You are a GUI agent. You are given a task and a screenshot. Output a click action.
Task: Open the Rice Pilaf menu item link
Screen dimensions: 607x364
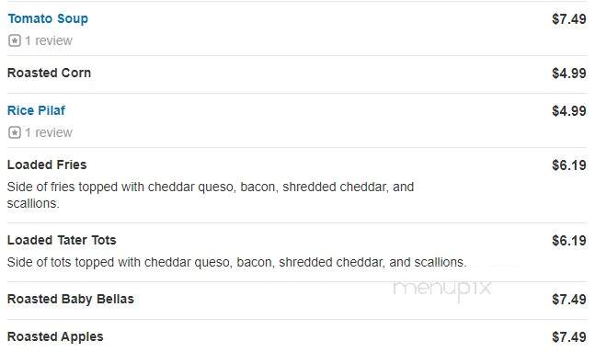(x=37, y=110)
